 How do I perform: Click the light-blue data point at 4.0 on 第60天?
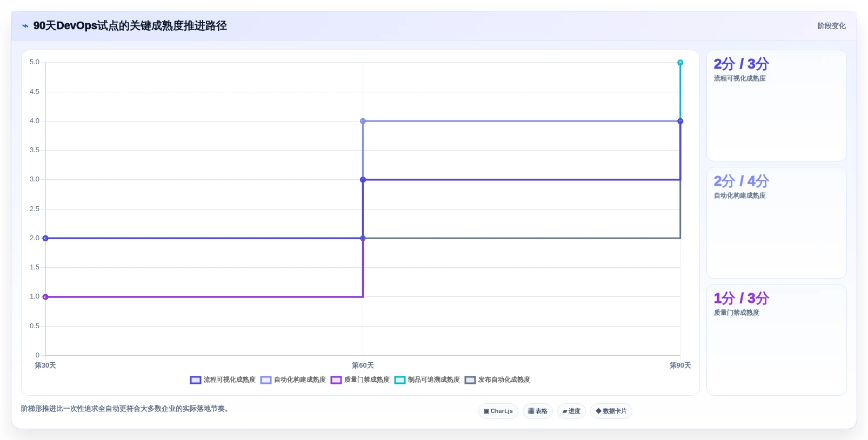tap(363, 121)
